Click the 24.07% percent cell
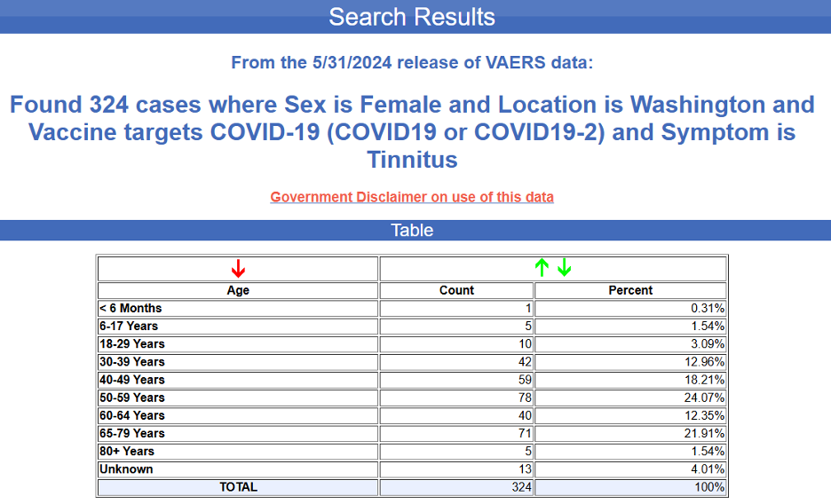The image size is (831, 504). [630, 398]
